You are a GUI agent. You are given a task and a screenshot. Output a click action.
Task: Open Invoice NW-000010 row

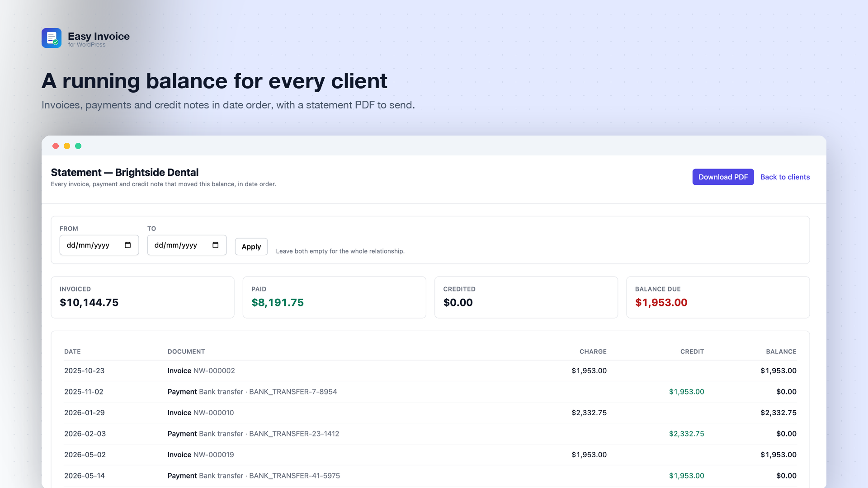click(x=430, y=413)
